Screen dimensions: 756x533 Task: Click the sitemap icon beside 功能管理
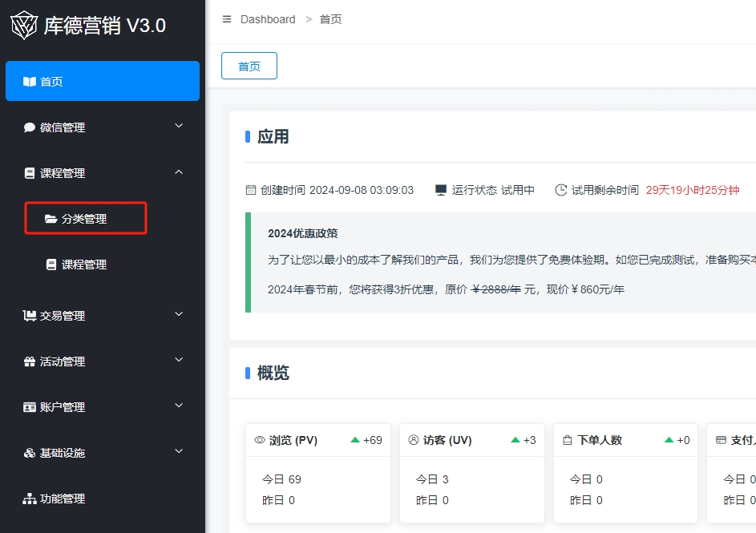pyautogui.click(x=30, y=499)
